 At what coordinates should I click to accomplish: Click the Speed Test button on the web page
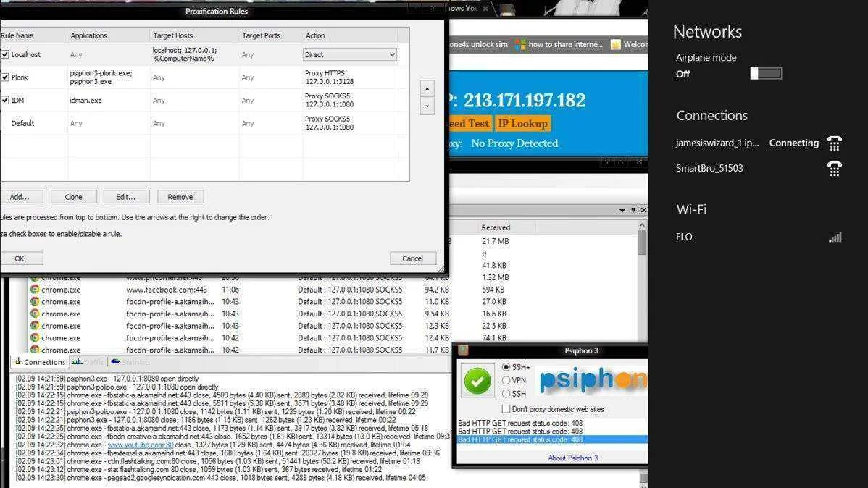click(470, 123)
